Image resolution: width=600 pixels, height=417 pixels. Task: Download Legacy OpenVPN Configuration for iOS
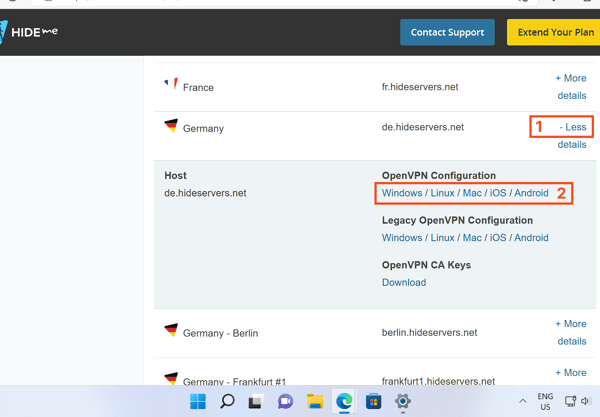point(498,238)
